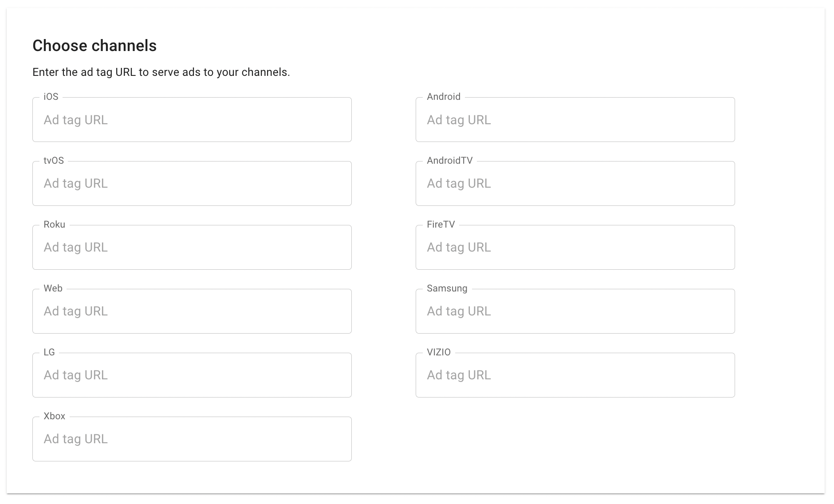Focus the Xbox ad tag URL field
The height and width of the screenshot is (504, 834).
point(192,439)
